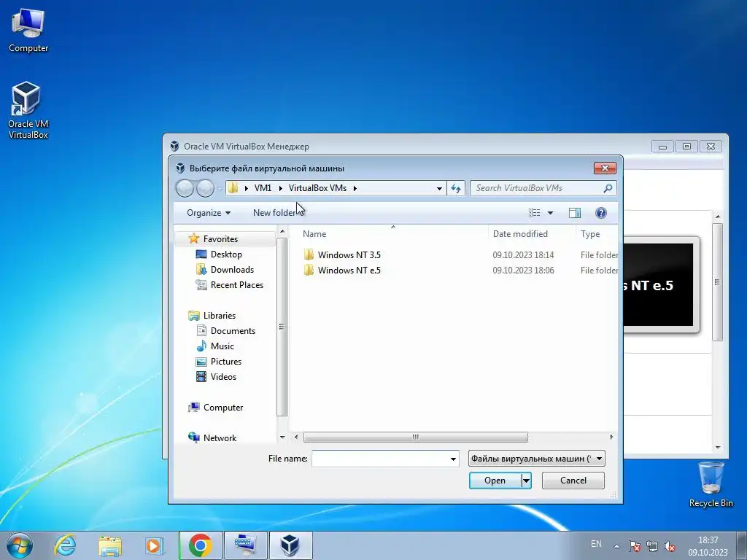Click the navigation pane vertical scrollbar
The width and height of the screenshot is (747, 560).
pyautogui.click(x=282, y=327)
